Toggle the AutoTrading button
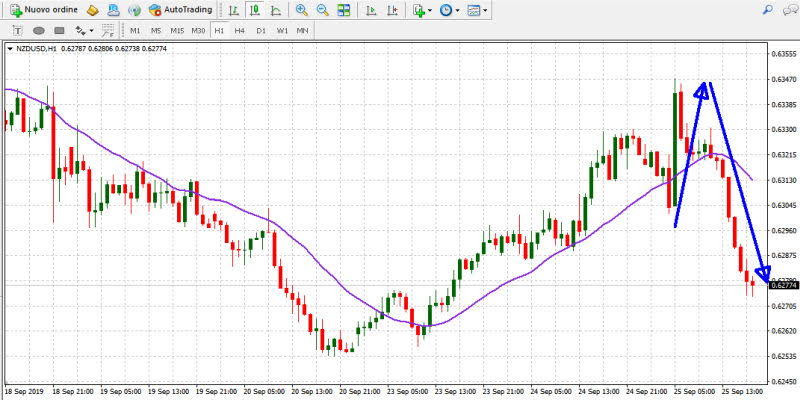 click(x=182, y=10)
